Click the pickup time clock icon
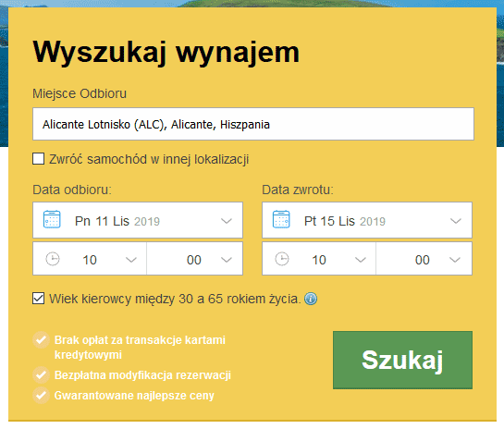The width and height of the screenshot is (504, 429). point(53,259)
